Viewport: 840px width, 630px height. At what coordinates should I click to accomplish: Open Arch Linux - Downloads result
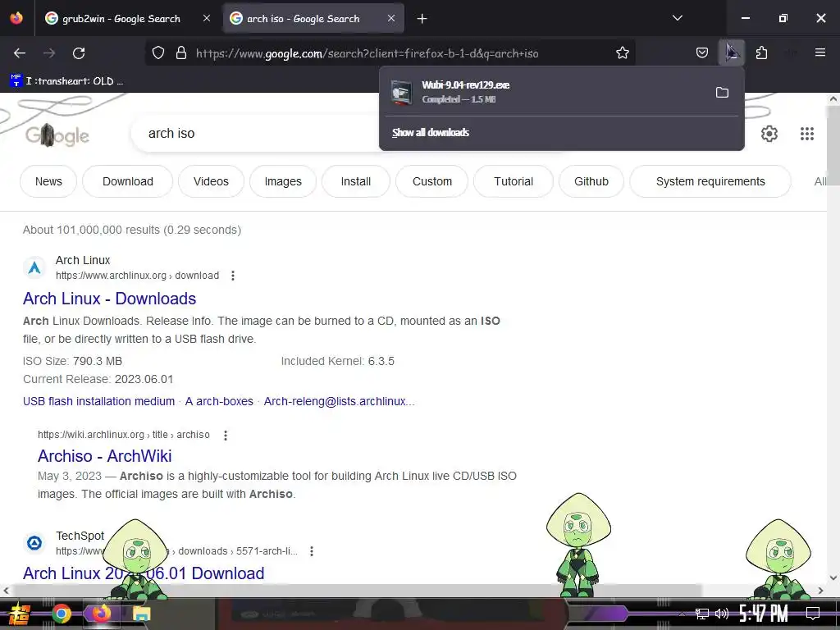pos(110,299)
